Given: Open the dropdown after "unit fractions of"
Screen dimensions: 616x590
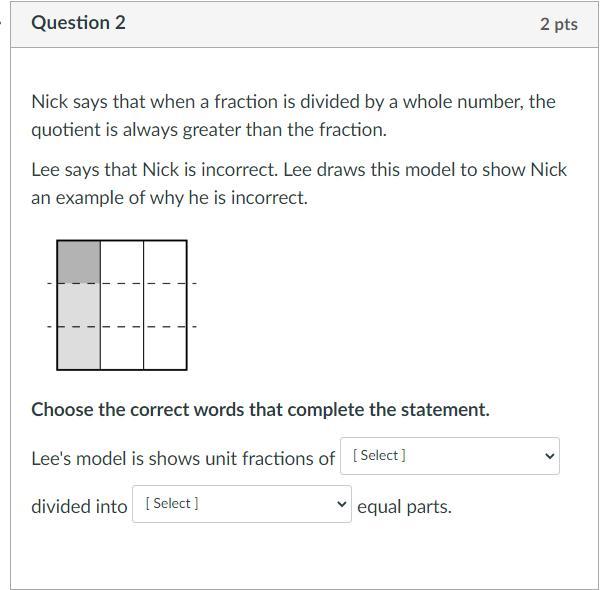Looking at the screenshot, I should coord(449,456).
